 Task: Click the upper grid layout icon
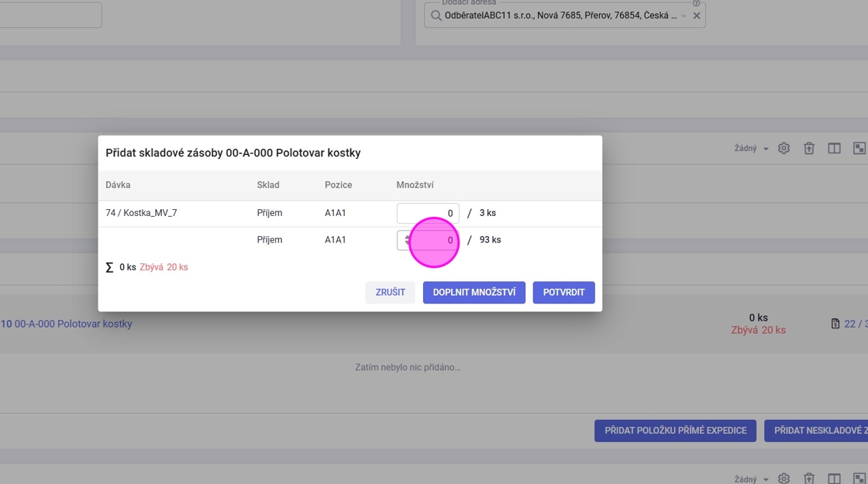pos(859,148)
